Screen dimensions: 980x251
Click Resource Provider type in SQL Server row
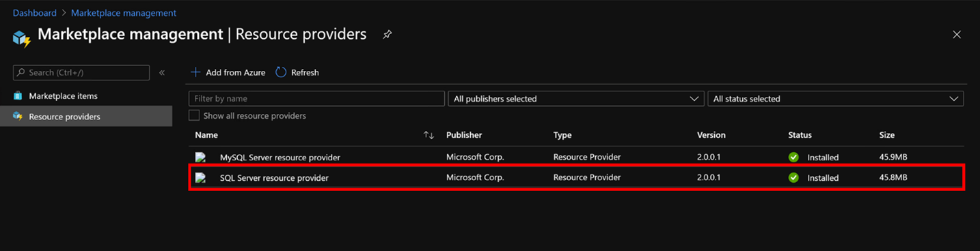tap(587, 177)
